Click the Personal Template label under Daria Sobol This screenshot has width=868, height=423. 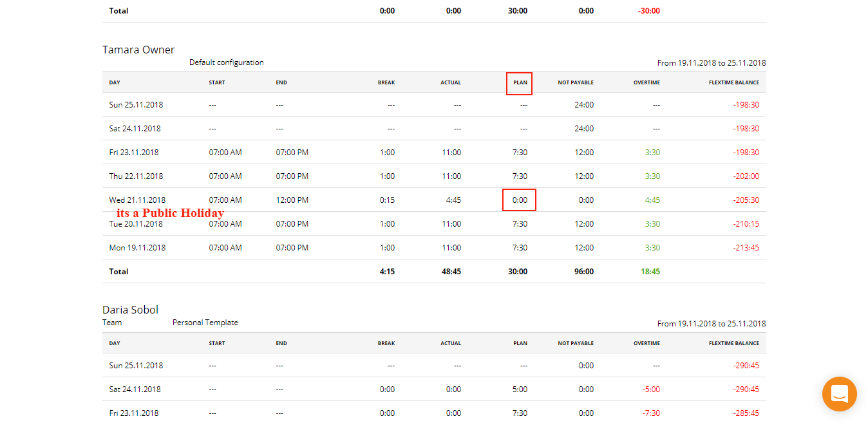click(x=205, y=323)
